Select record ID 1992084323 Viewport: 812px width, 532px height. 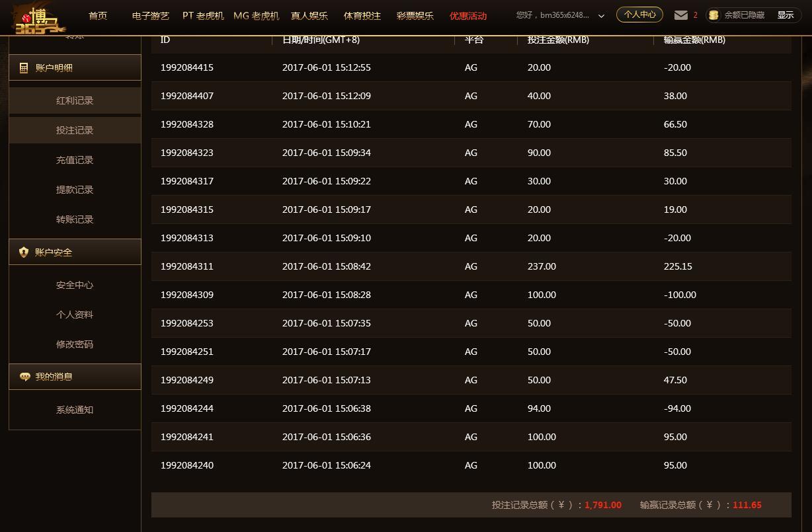point(187,153)
